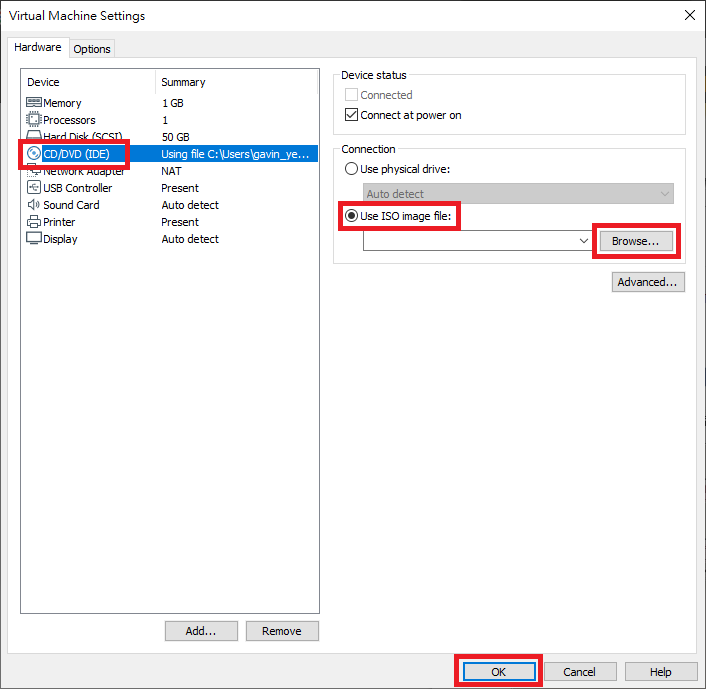Switch to the Options tab
The width and height of the screenshot is (706, 689).
coord(92,49)
